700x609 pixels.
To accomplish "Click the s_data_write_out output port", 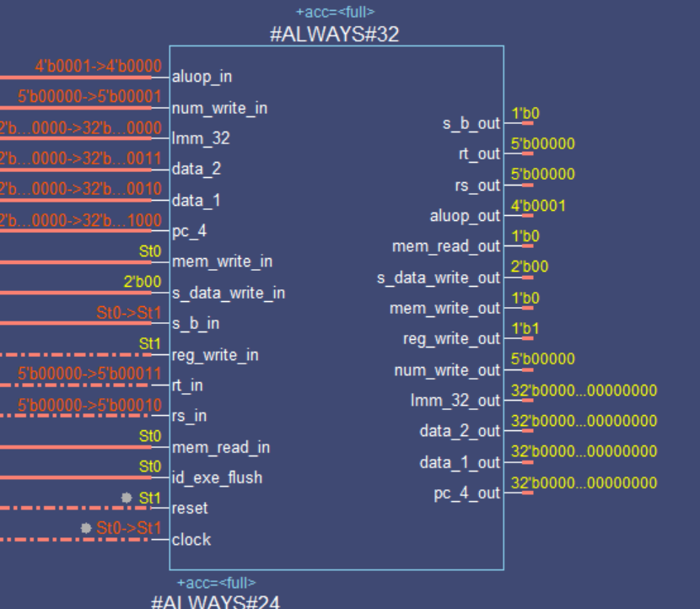I will (439, 278).
